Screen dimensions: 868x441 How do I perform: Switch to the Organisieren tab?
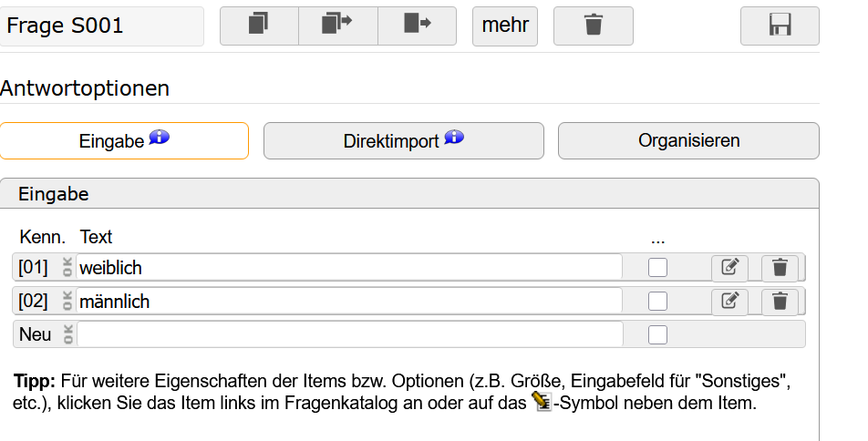pos(688,141)
